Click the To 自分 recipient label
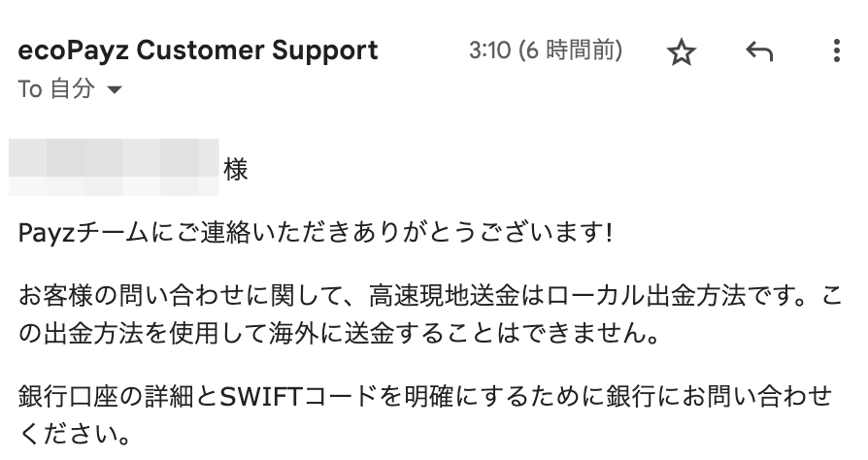Screen dimensions: 868x460 point(56,89)
